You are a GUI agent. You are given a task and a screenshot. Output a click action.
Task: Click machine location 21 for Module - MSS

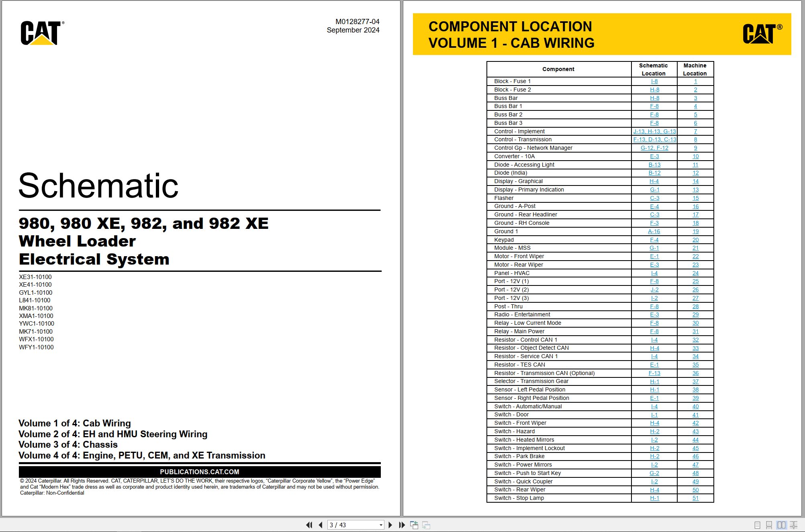click(695, 248)
